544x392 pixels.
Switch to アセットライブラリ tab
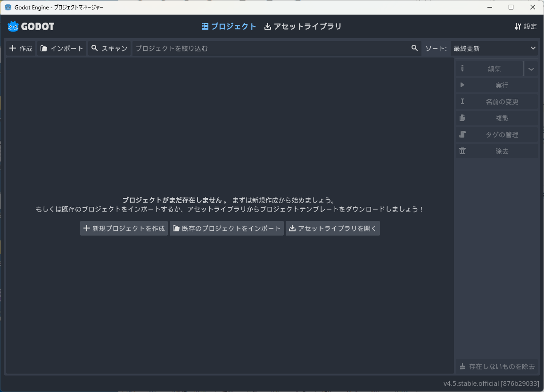(303, 26)
